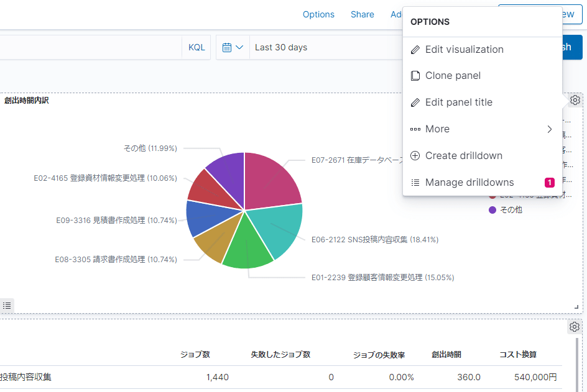Click Edit visualization option
The height and width of the screenshot is (392, 587).
pos(482,49)
